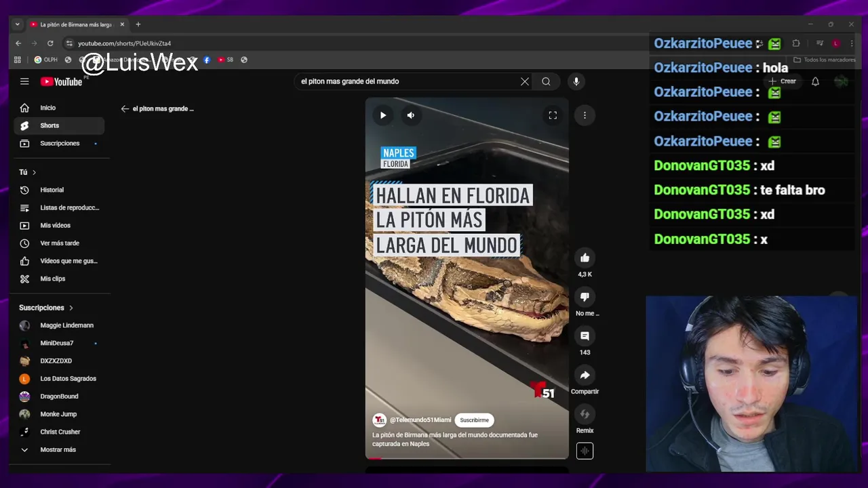Open the OLPH bookmark
Screen dimensions: 868x488
point(46,60)
